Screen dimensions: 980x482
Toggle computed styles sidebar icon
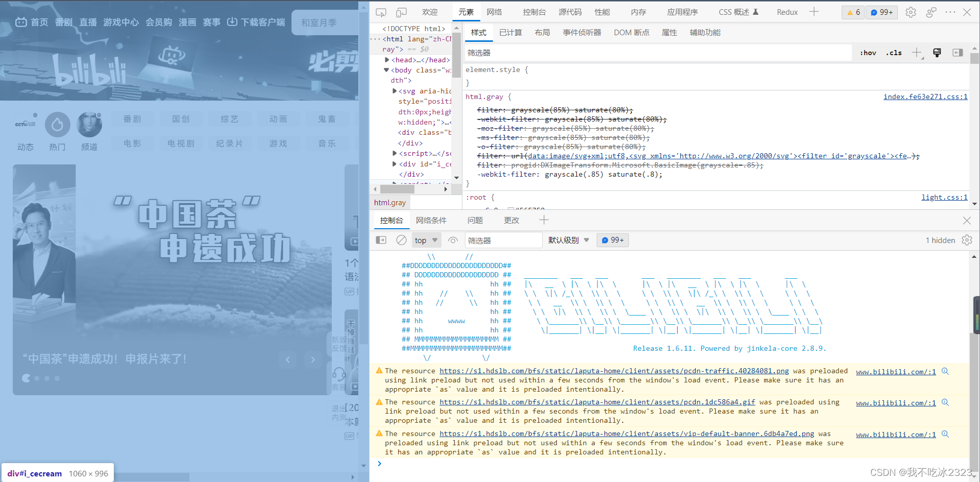pos(958,53)
